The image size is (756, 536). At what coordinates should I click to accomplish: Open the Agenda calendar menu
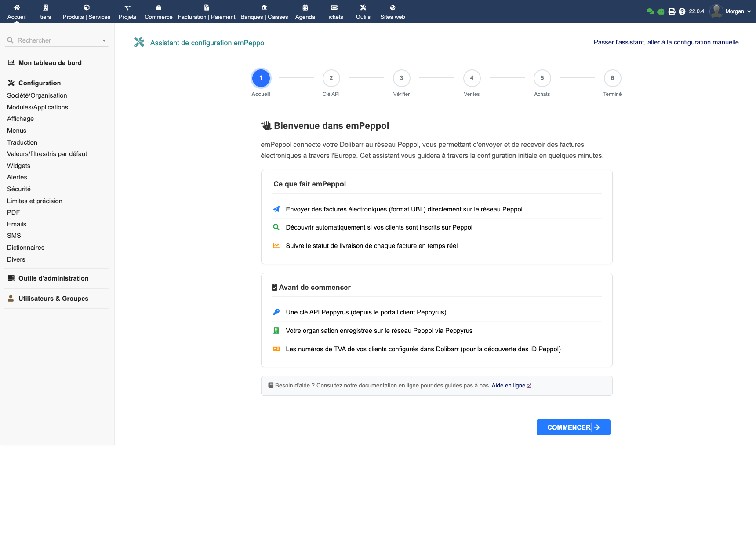point(305,12)
